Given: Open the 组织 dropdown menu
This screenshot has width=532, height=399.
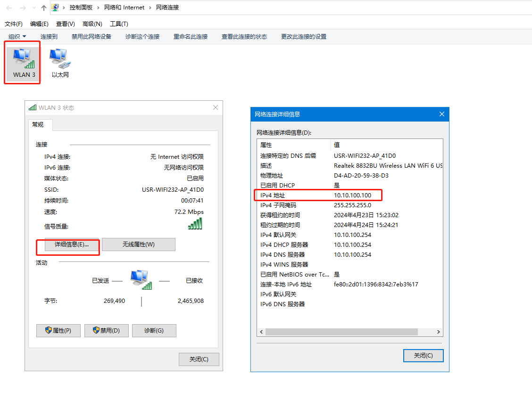Looking at the screenshot, I should [17, 37].
